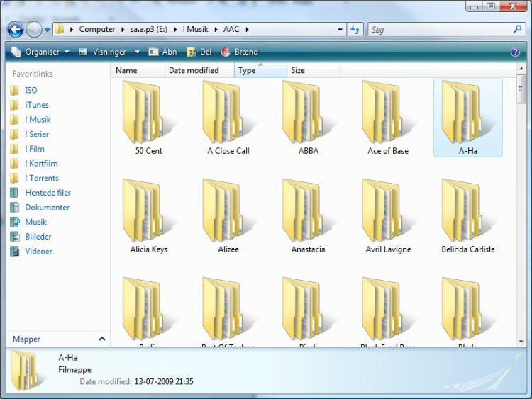
Task: Click the greyed Forward arrow button
Action: 34,30
